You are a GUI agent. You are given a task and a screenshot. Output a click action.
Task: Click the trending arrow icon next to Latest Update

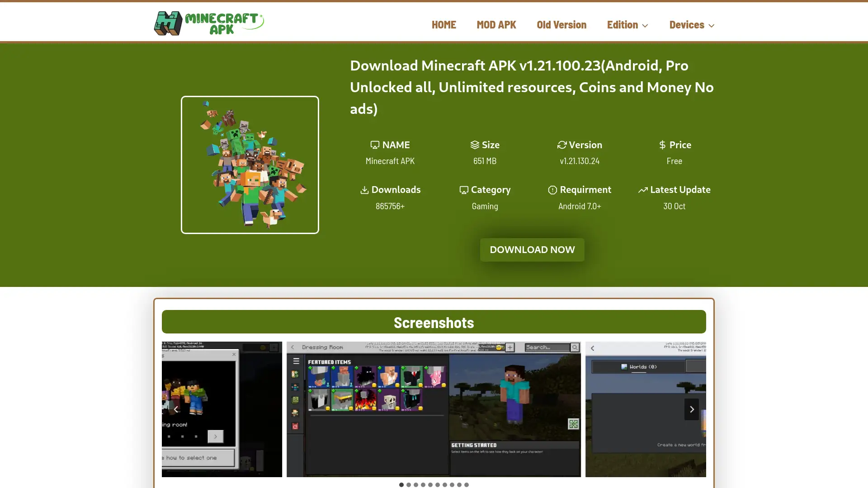pyautogui.click(x=643, y=190)
